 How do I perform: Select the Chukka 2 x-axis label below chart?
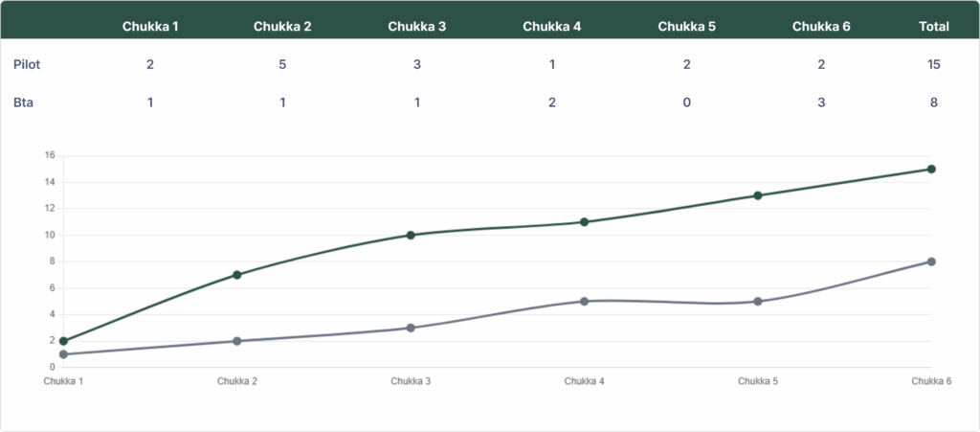237,381
